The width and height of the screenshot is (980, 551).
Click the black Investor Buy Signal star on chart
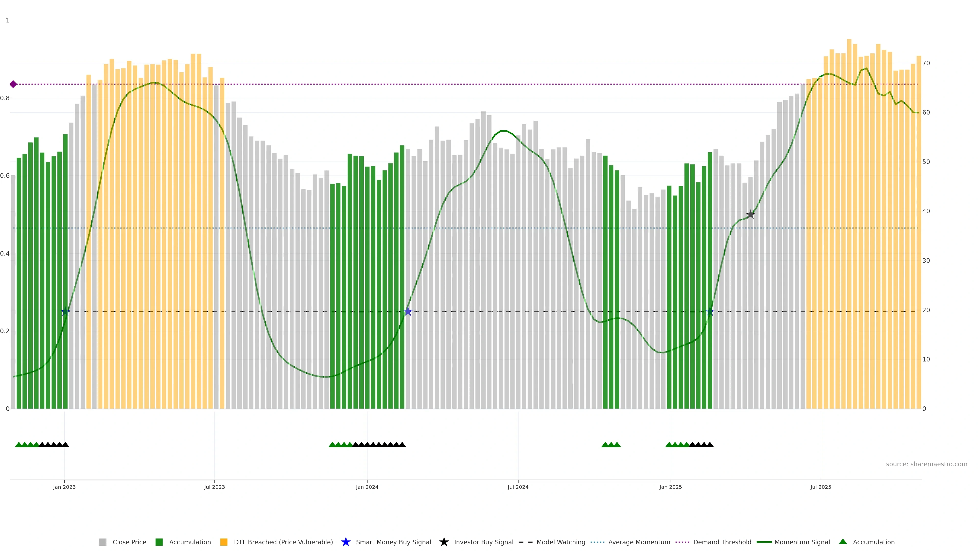click(750, 215)
